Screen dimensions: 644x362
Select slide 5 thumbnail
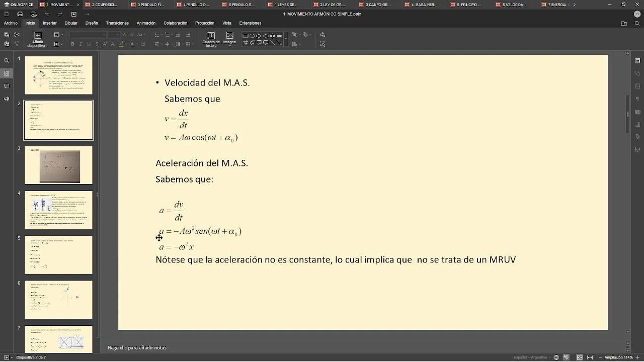coord(58,255)
